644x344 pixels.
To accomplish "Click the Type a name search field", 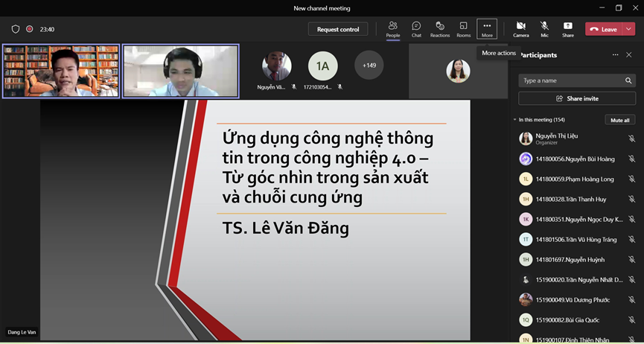I will [572, 80].
